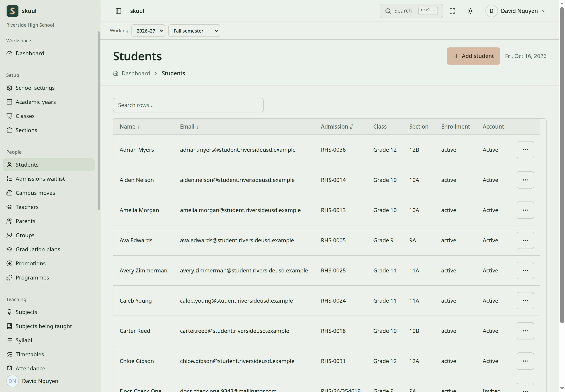565x392 pixels.
Task: Click the Campus moves building icon
Action: (9, 193)
